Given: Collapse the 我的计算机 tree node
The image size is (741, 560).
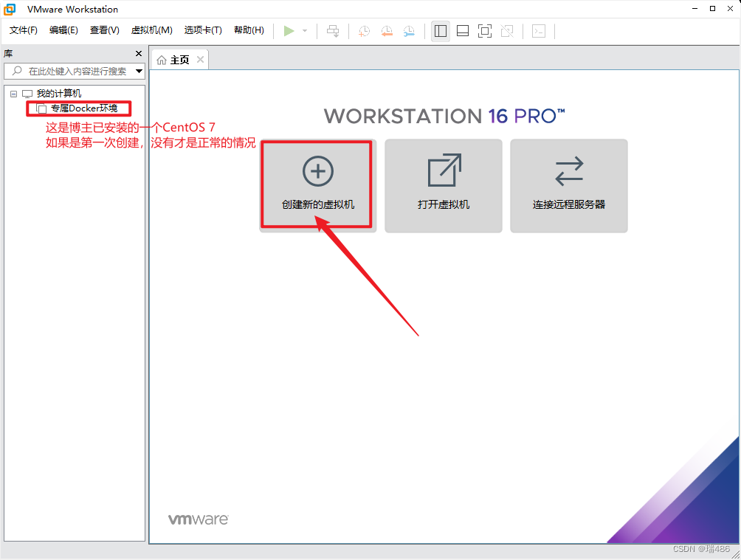Looking at the screenshot, I should pos(14,94).
